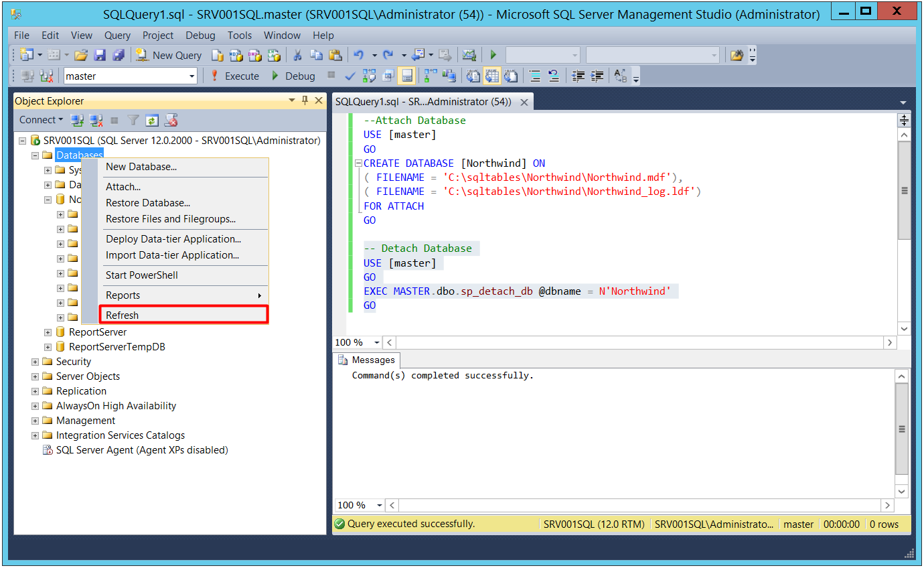Click the New Project toolbar icon
Image resolution: width=924 pixels, height=568 pixels.
[27, 55]
